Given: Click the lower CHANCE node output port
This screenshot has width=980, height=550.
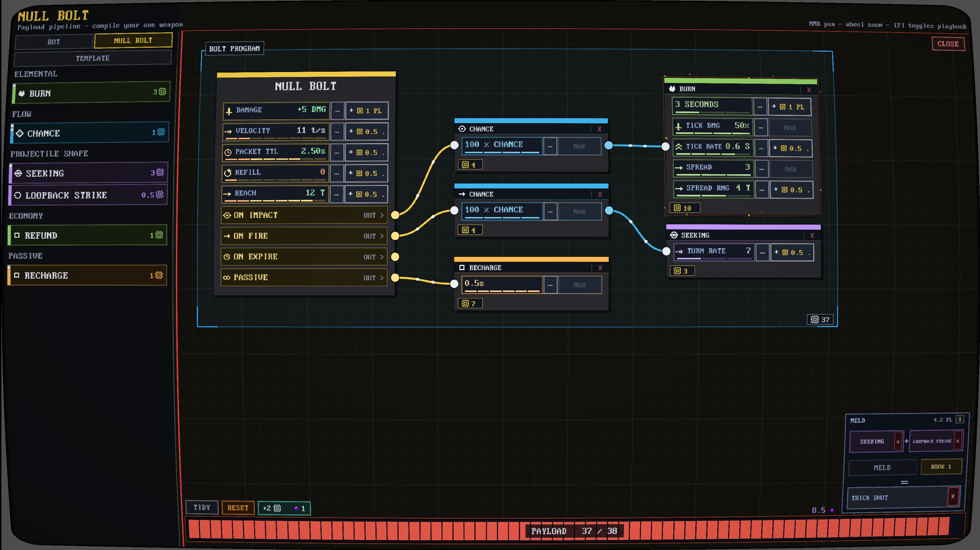Looking at the screenshot, I should point(609,210).
